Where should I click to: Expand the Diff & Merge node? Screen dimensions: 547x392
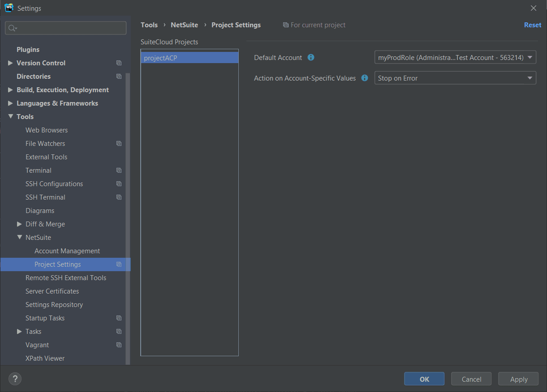[19, 224]
